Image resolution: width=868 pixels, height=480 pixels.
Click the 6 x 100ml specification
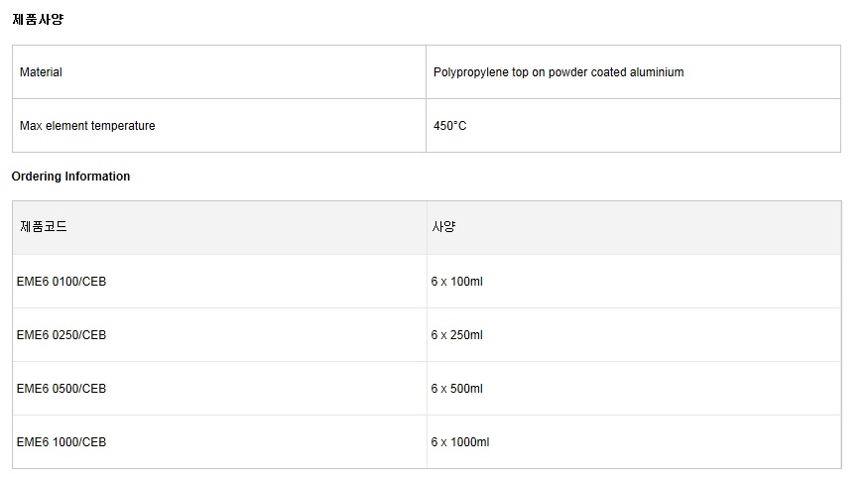click(x=457, y=282)
